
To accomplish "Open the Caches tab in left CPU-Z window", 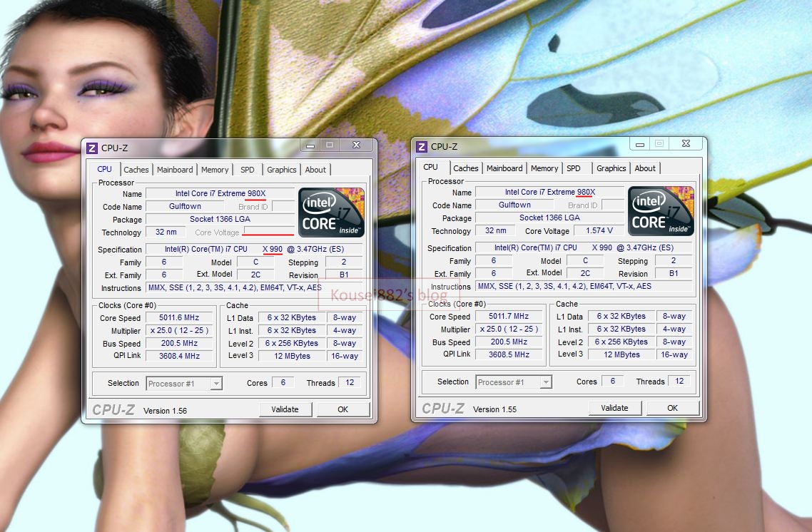I will [x=136, y=170].
